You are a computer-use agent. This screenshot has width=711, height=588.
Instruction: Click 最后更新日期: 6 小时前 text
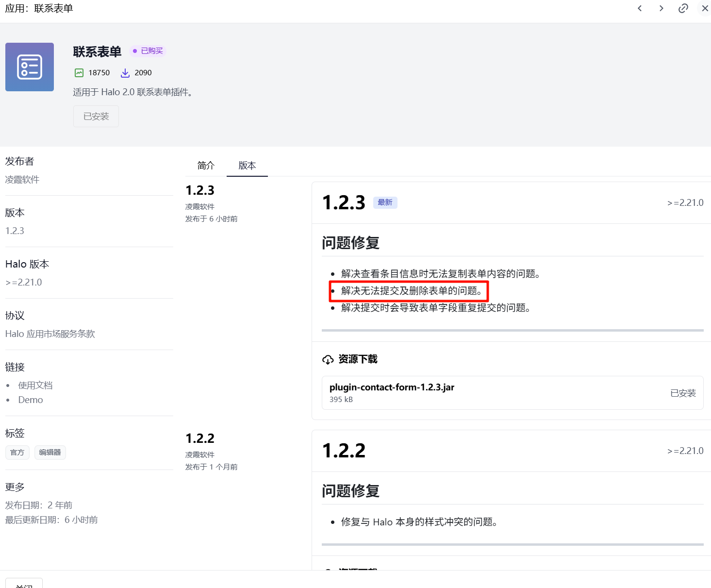(51, 520)
